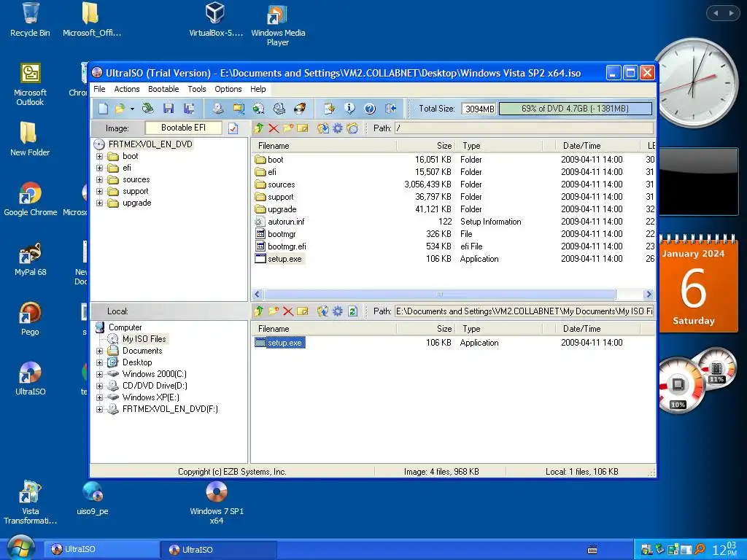Click the Windows Start orb on the taskbar
The image size is (747, 560).
coord(20,548)
